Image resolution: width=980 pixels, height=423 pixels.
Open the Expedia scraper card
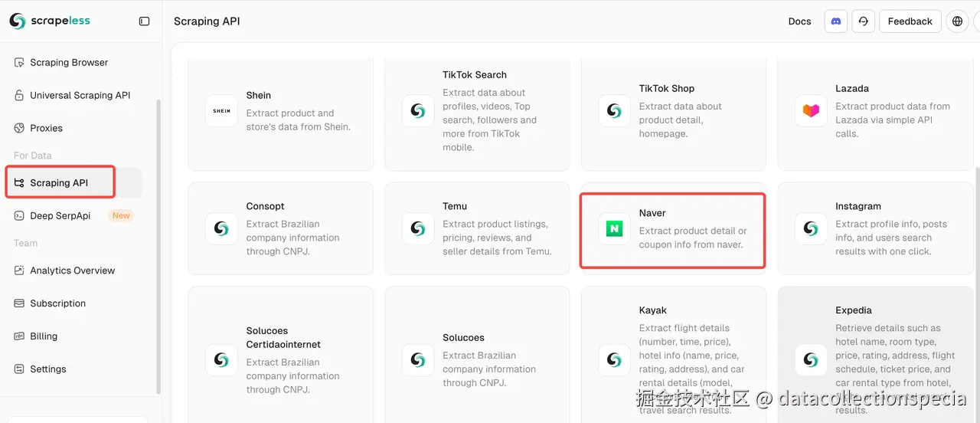[x=877, y=355]
